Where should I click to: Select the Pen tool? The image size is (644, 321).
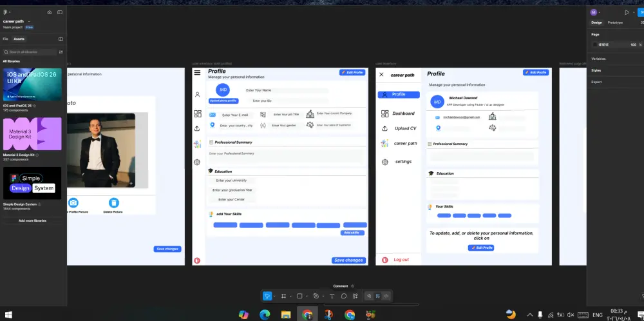tap(316, 296)
